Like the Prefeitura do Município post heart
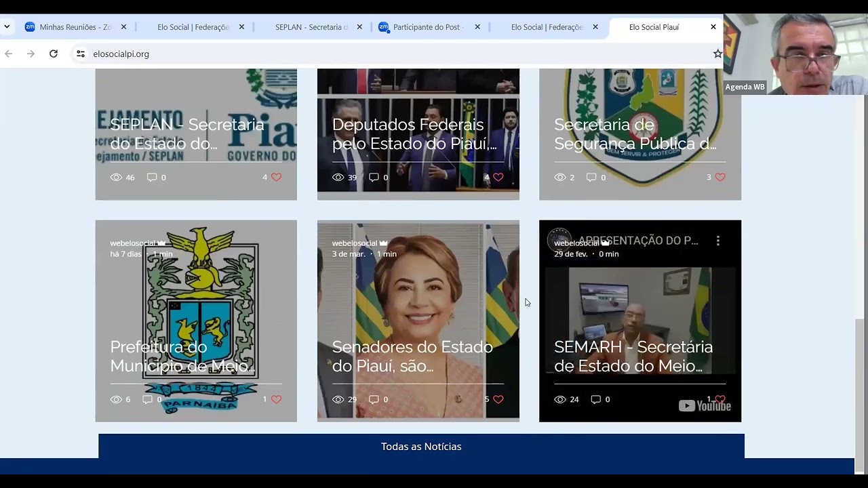Viewport: 868px width, 488px height. coord(276,399)
